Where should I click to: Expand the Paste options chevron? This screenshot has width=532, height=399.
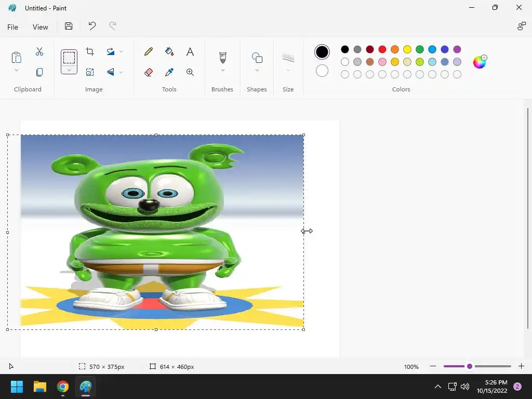tap(16, 70)
